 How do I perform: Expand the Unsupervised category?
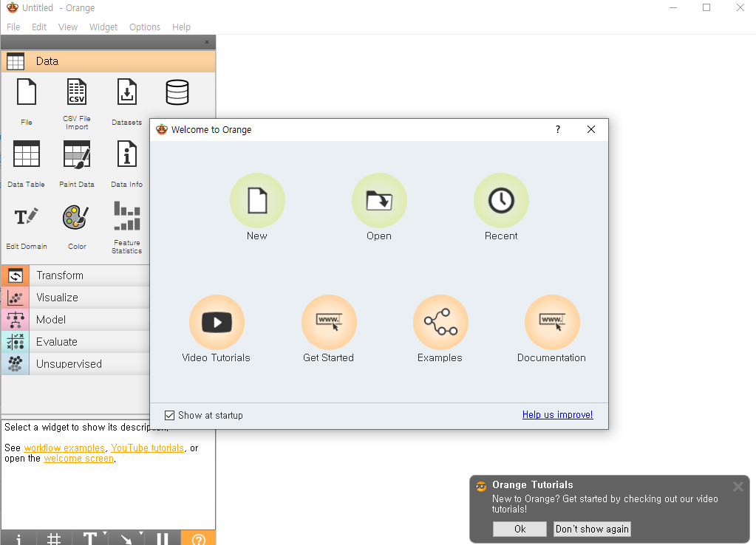[75, 364]
